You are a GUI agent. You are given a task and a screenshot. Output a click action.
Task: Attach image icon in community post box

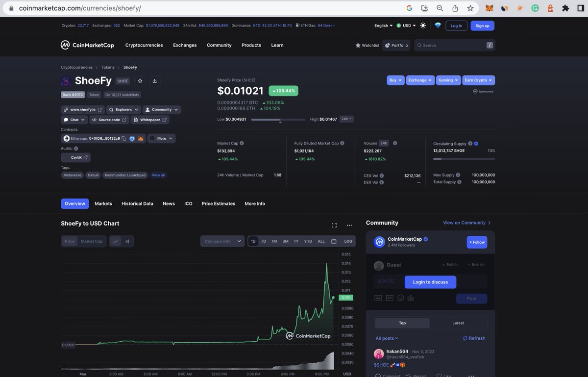pyautogui.click(x=378, y=298)
